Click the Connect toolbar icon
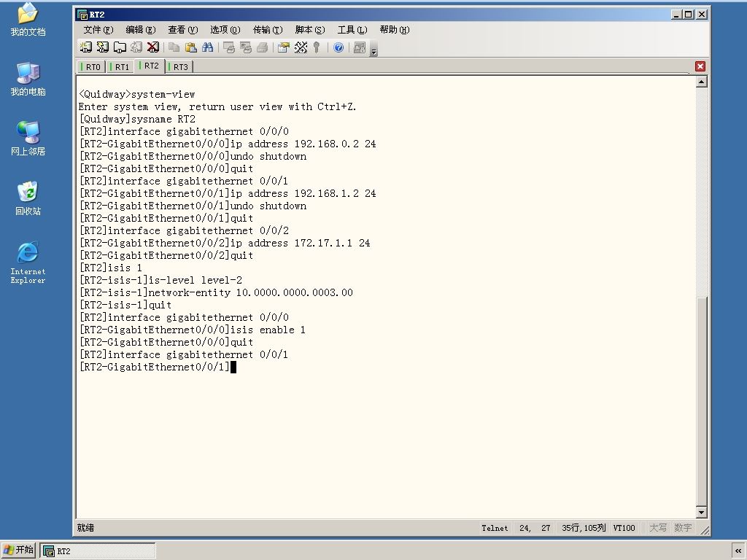This screenshot has height=560, width=747. pos(86,47)
